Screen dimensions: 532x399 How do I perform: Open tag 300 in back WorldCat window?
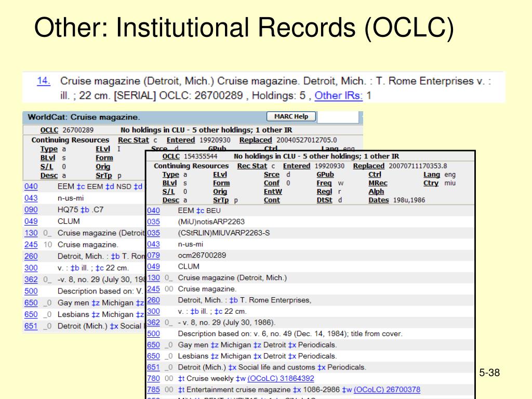pyautogui.click(x=31, y=268)
